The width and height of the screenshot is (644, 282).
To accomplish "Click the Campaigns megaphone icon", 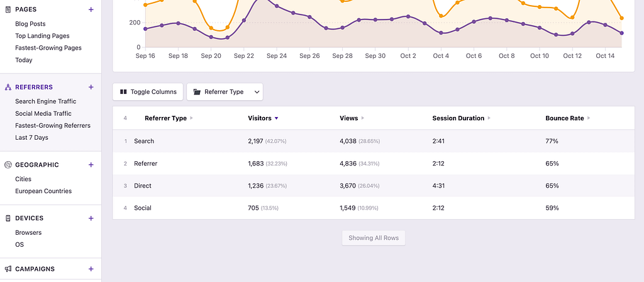I will 8,269.
